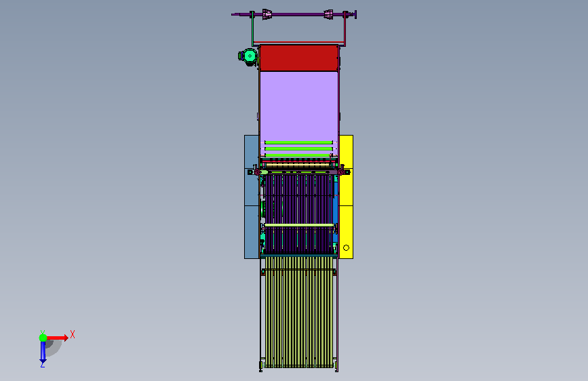Click the blue Z axis arrow on triad
Image resolution: width=588 pixels, height=381 pixels.
[43, 352]
